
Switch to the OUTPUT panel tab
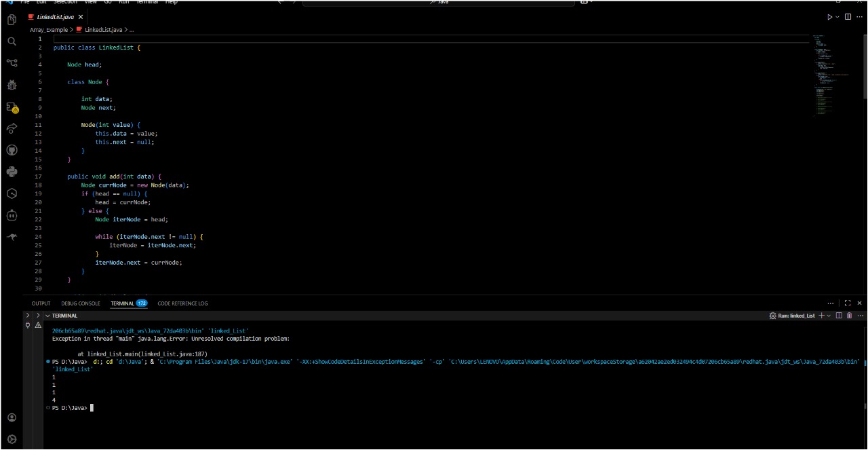coord(41,303)
